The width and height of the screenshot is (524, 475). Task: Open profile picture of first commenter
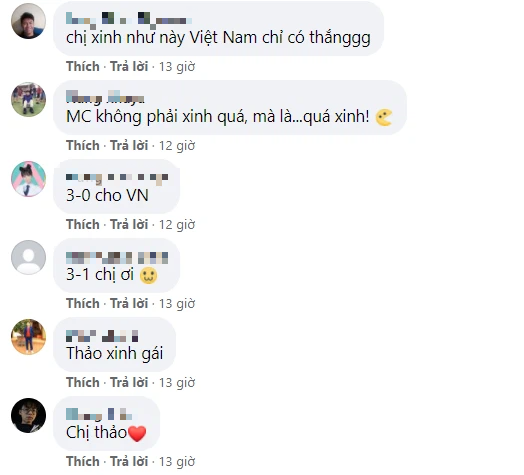[28, 21]
